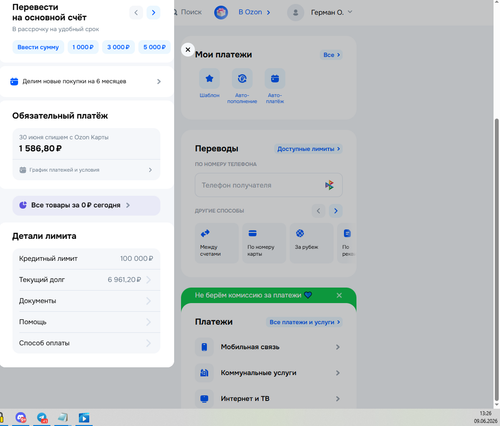Click the Интернет и ТВ monitor icon
This screenshot has width=500, height=426.
(204, 398)
